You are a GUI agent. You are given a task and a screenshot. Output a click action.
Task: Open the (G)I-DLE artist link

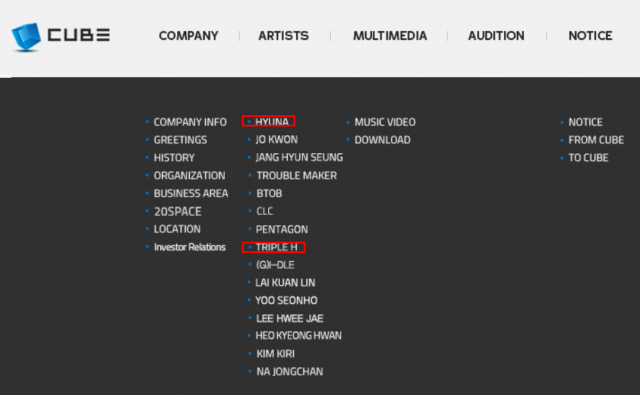click(275, 265)
